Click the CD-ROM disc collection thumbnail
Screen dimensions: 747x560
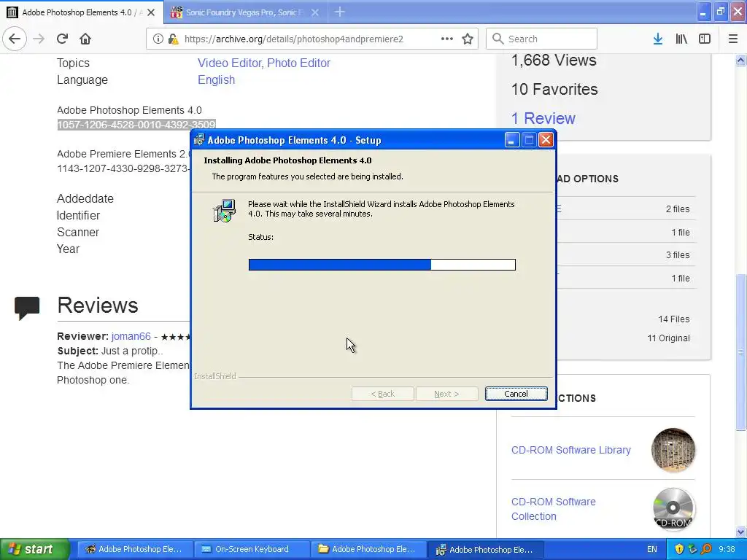(x=673, y=509)
